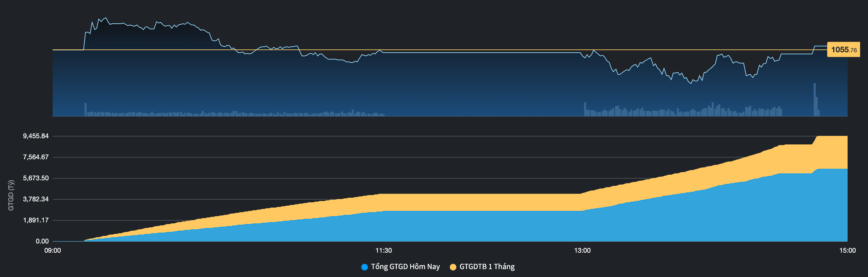Click the 7,564.67 y-axis value
The width and height of the screenshot is (868, 277).
[x=36, y=157]
